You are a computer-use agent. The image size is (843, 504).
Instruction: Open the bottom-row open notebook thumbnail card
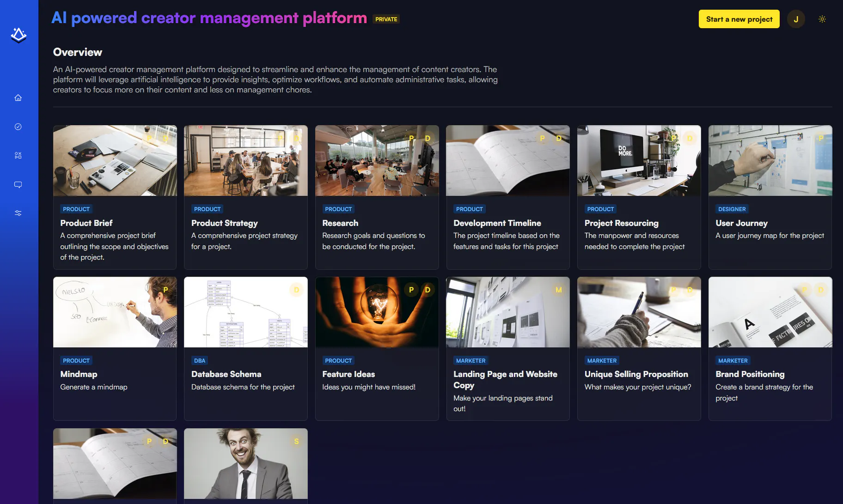115,464
